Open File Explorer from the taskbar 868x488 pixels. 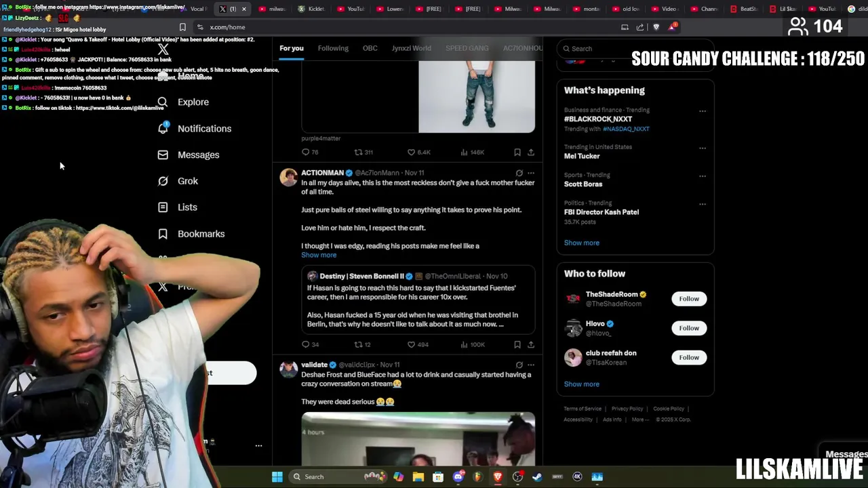[x=418, y=476]
